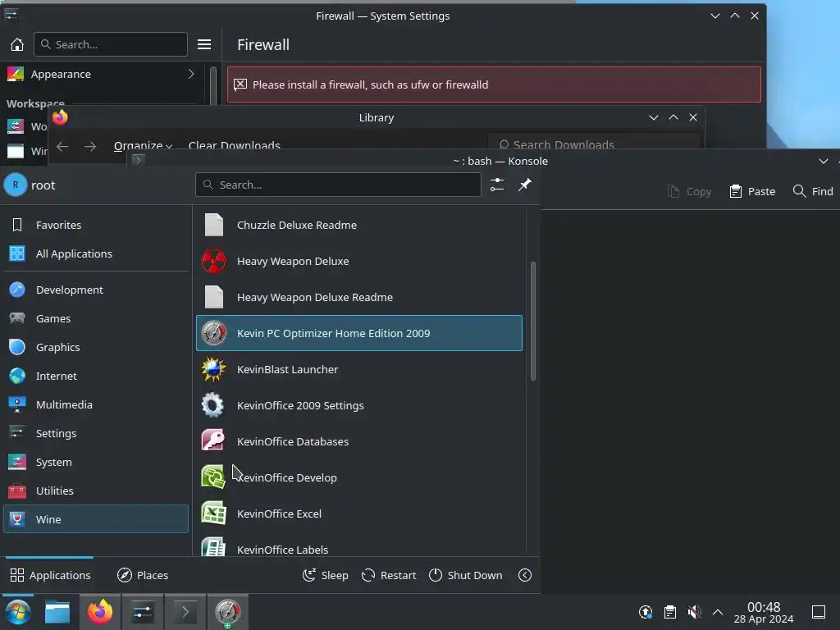Open the start menu launcher on taskbar
This screenshot has width=840, height=630.
[x=18, y=612]
